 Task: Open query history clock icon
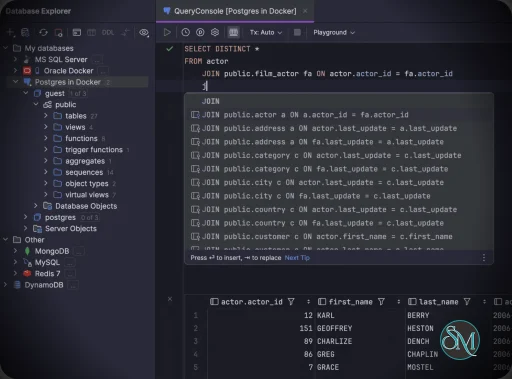coord(185,32)
